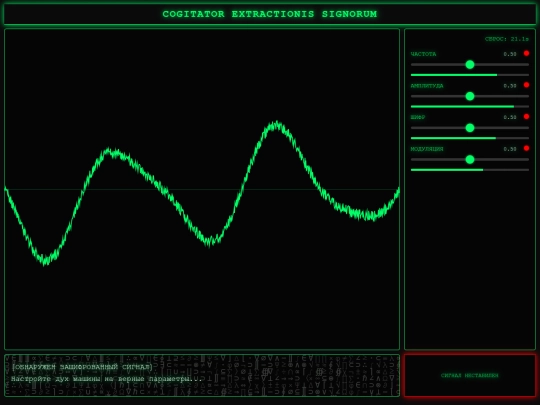Adjust the Шифр slider knob
Viewport: 540px width, 405px height.
(x=470, y=128)
